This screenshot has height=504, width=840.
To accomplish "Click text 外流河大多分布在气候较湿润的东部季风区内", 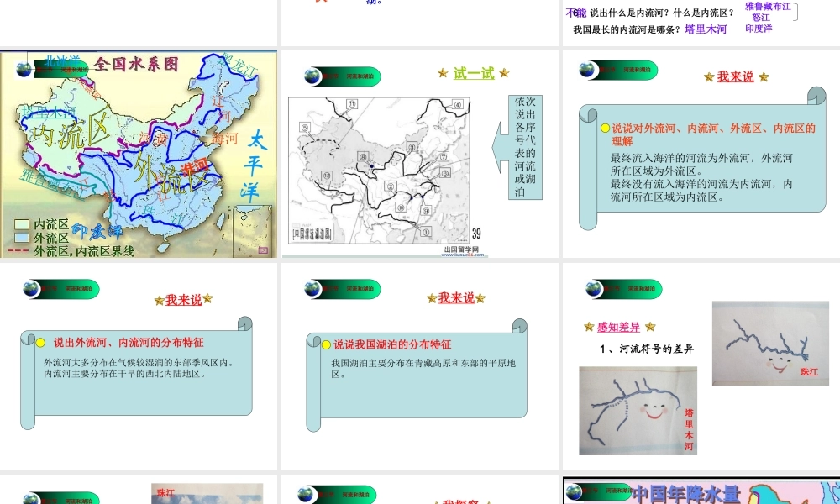I will click(x=139, y=363).
